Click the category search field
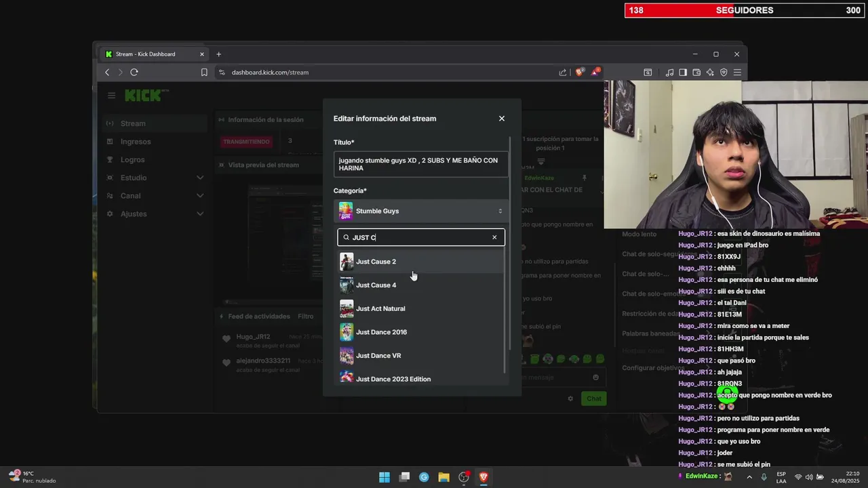868x488 pixels. click(421, 237)
